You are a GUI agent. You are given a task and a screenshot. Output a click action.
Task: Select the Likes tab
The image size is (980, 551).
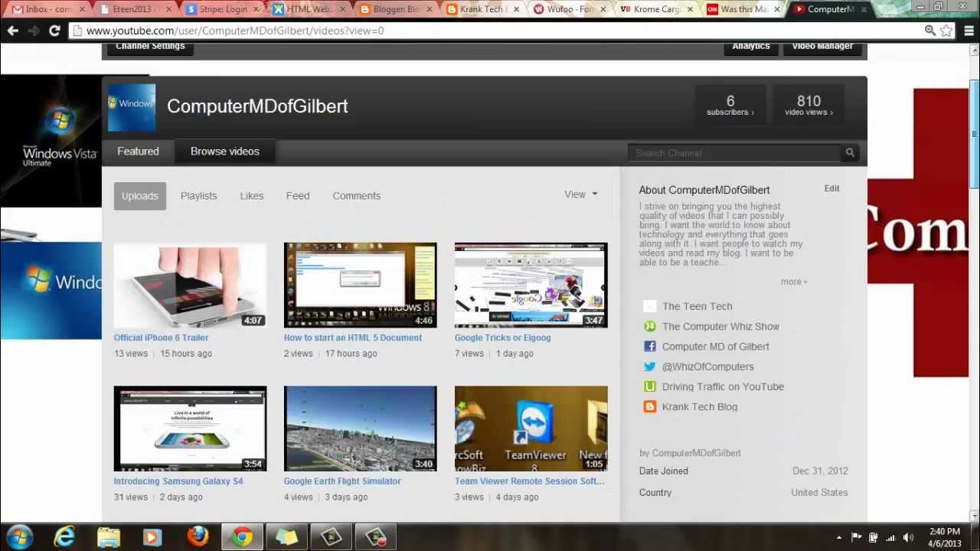click(x=251, y=196)
